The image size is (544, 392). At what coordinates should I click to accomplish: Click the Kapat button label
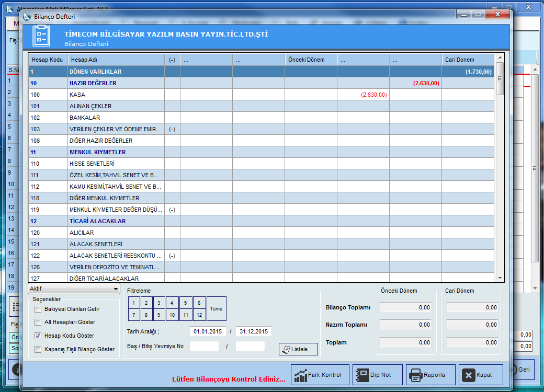[x=484, y=375]
